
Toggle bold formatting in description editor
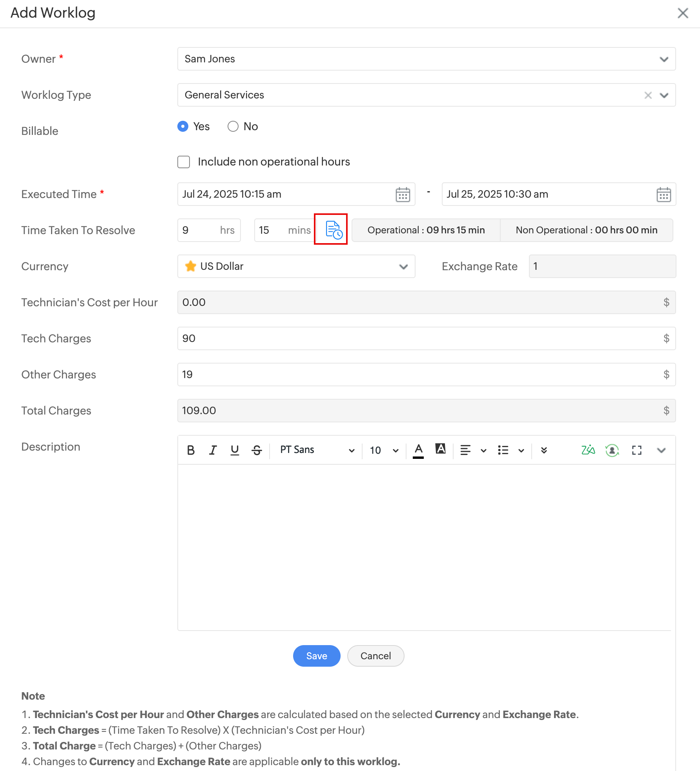point(191,450)
